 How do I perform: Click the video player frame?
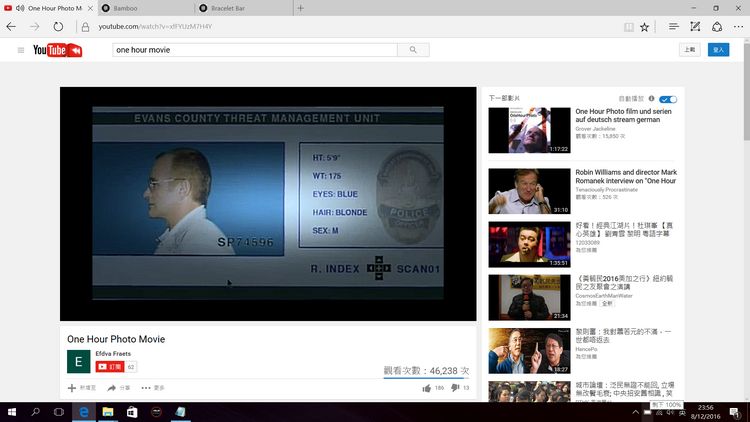(x=268, y=204)
